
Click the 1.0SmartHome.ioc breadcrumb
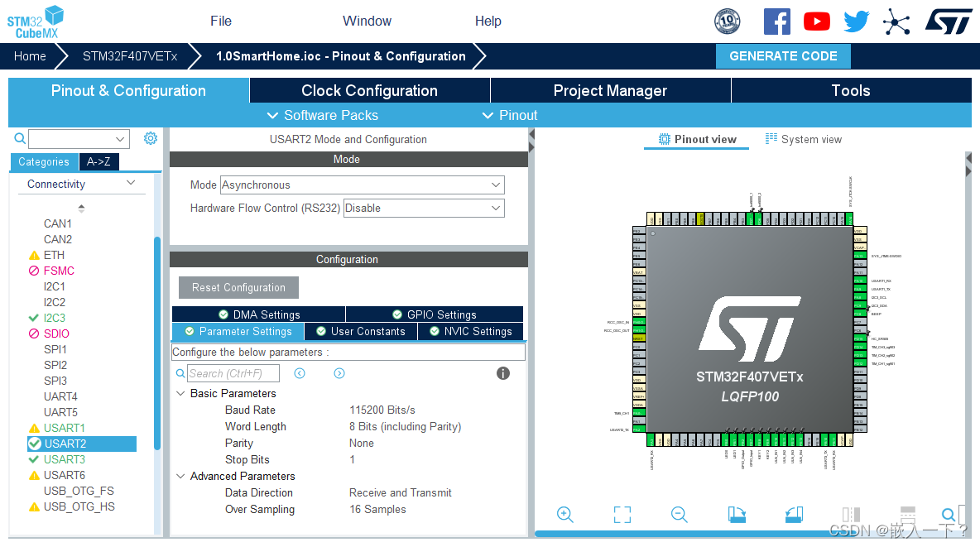(x=341, y=56)
